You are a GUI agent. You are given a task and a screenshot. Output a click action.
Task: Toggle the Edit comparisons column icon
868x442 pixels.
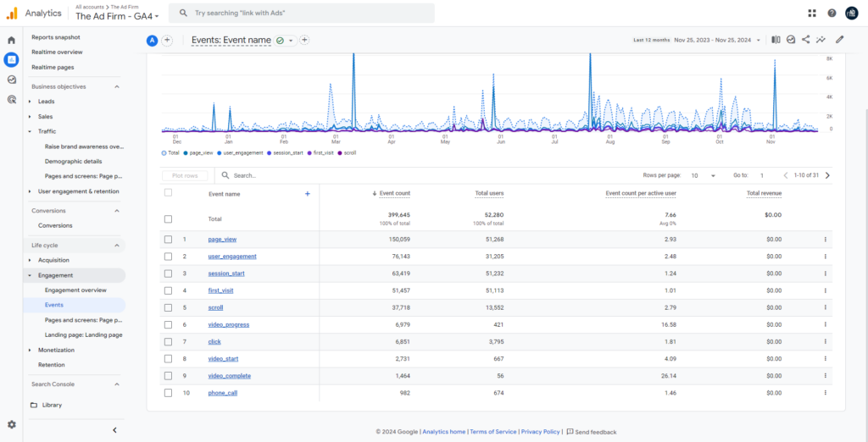(x=776, y=39)
